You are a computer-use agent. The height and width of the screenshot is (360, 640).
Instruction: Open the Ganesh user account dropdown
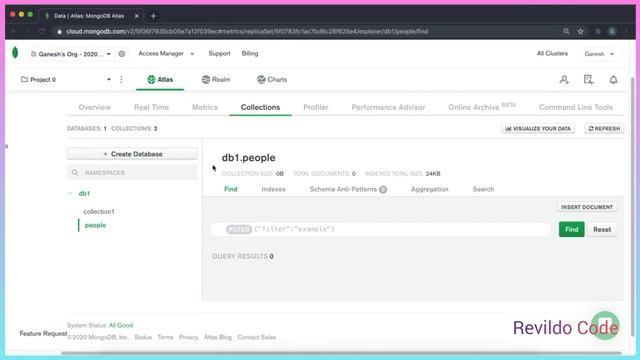[x=599, y=54]
